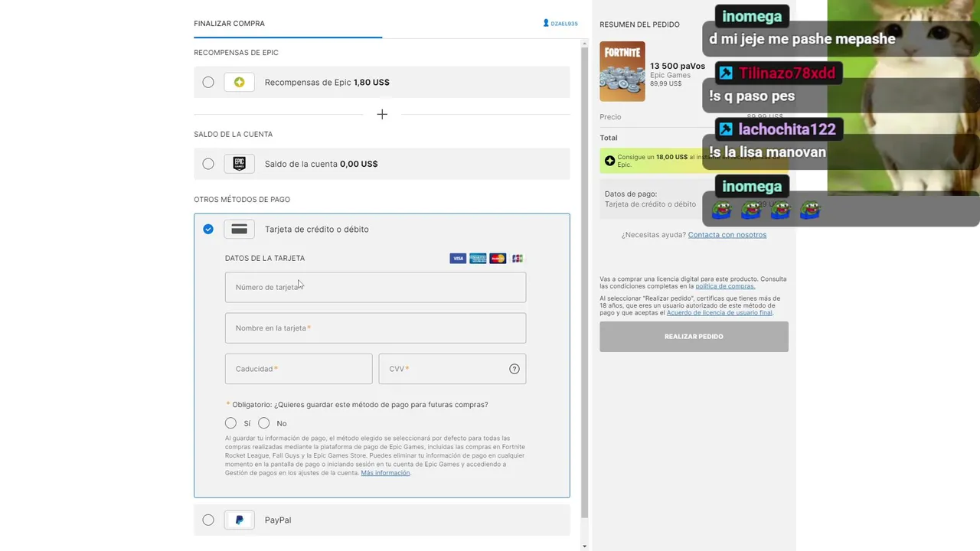
Task: Click the scroll down arrow at bottom
Action: pyautogui.click(x=585, y=546)
